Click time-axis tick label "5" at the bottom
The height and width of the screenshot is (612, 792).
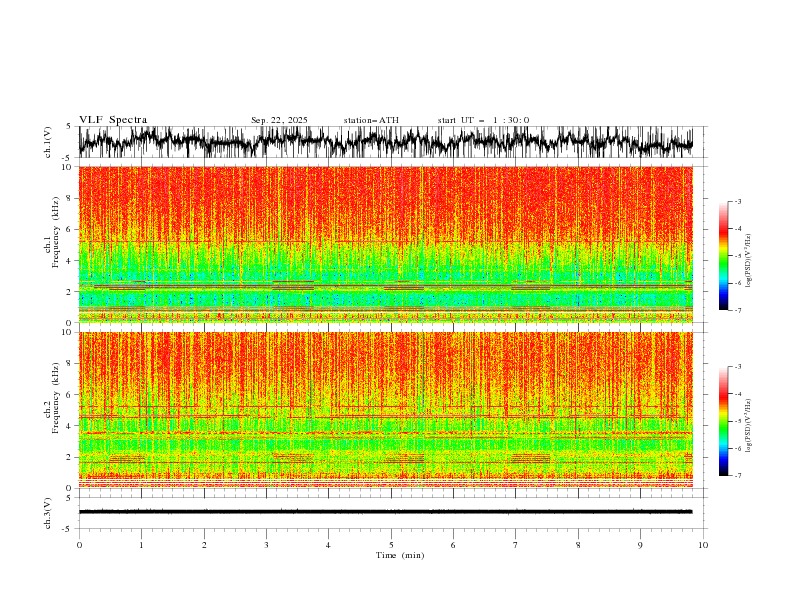[x=391, y=545]
